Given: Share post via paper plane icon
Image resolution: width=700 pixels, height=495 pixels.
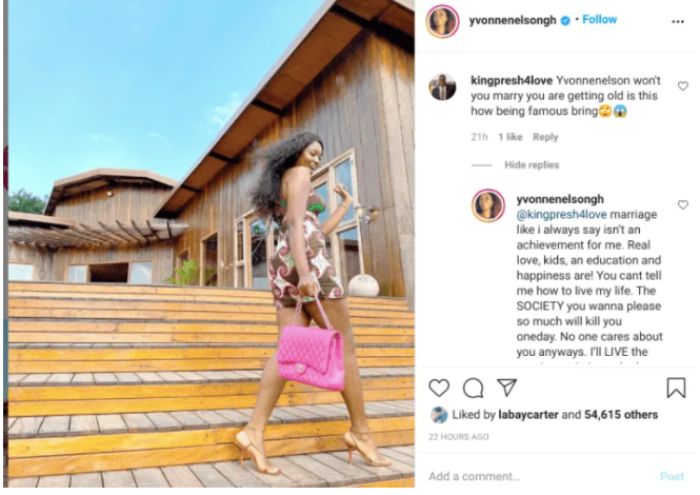Looking at the screenshot, I should pyautogui.click(x=507, y=387).
